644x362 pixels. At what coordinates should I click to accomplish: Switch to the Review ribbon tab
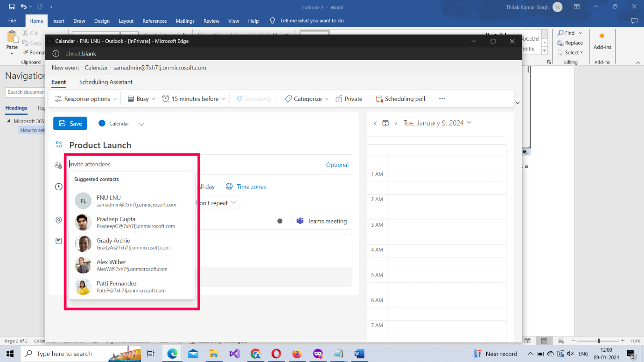211,21
